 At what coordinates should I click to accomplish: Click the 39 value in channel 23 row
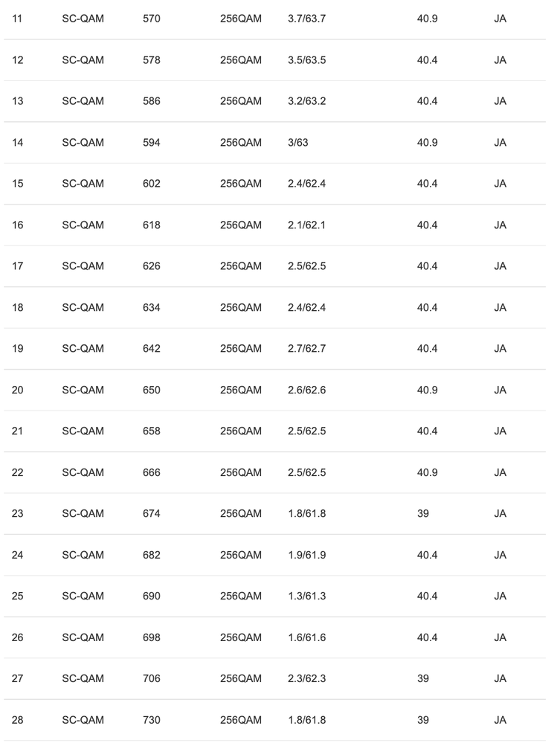tap(422, 514)
